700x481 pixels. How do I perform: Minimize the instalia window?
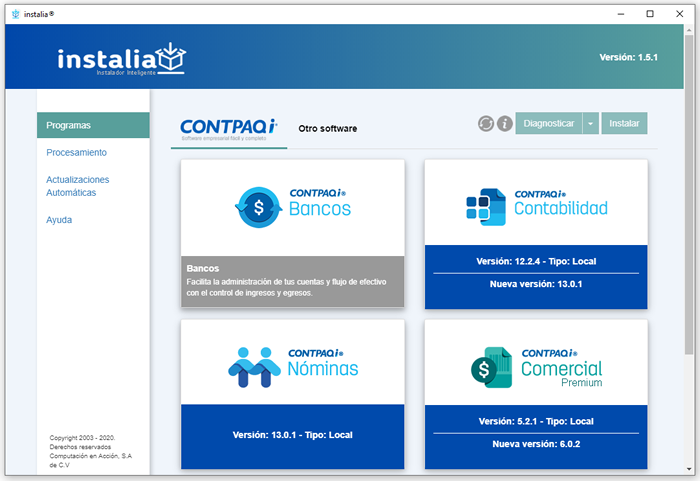pyautogui.click(x=621, y=14)
